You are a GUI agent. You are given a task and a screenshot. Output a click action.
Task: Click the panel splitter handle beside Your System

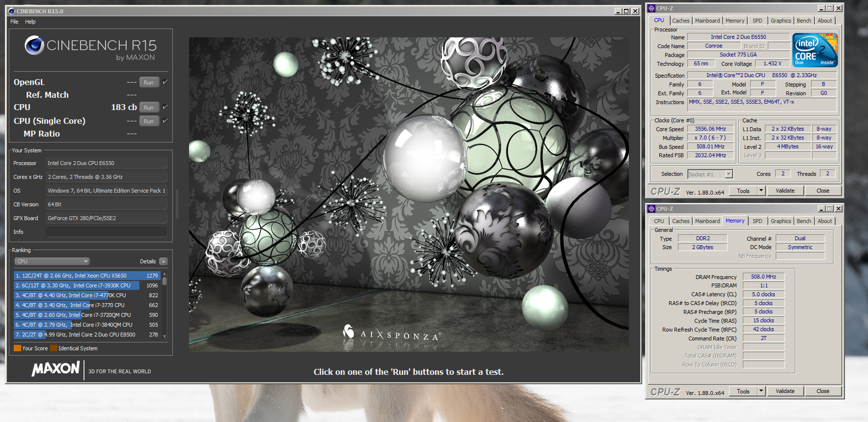(177, 204)
